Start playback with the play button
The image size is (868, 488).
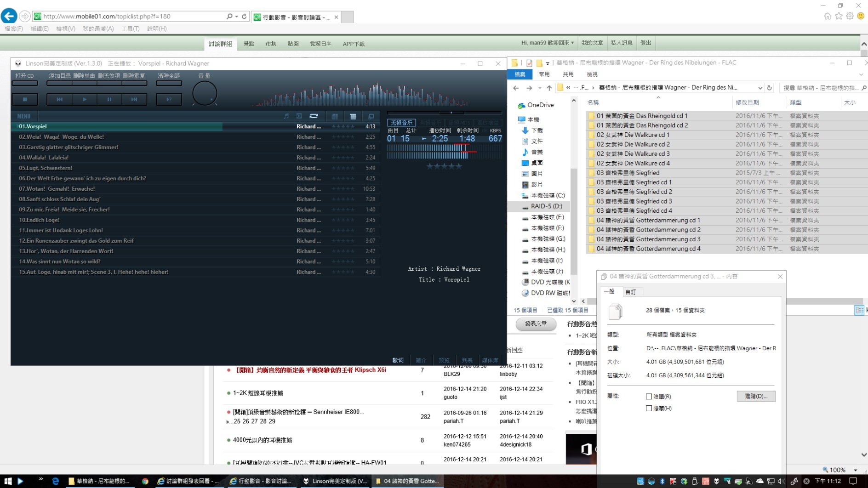click(x=84, y=99)
